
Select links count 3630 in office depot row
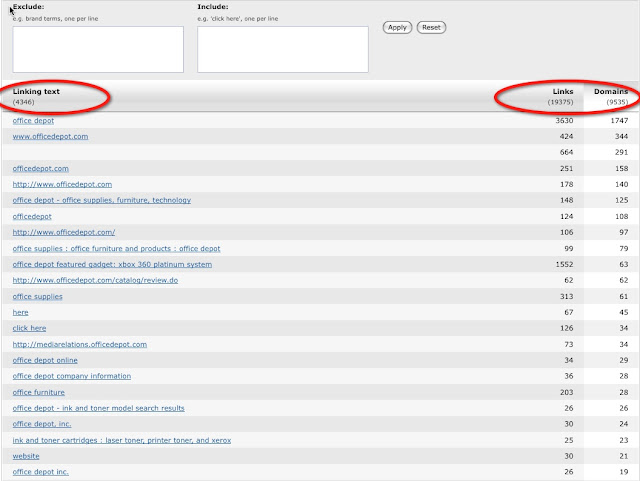(564, 121)
